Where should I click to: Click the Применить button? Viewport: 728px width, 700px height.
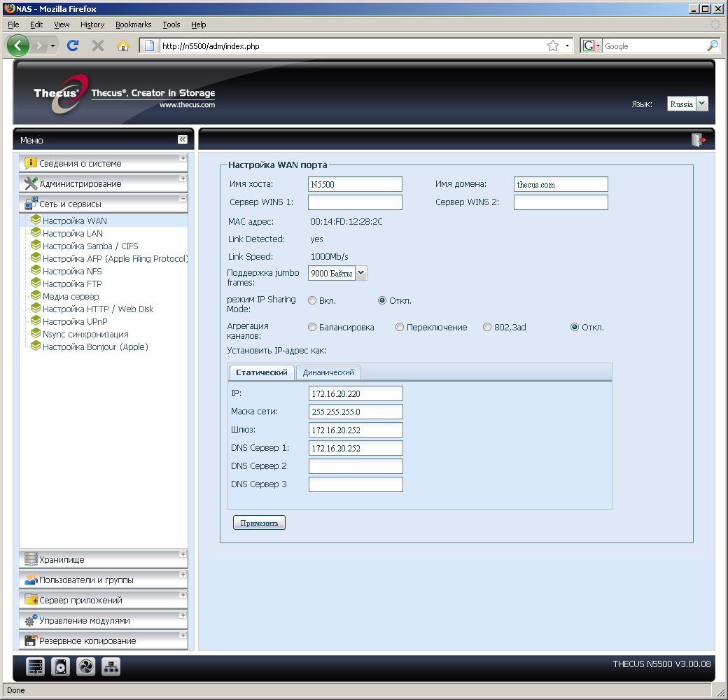(259, 523)
